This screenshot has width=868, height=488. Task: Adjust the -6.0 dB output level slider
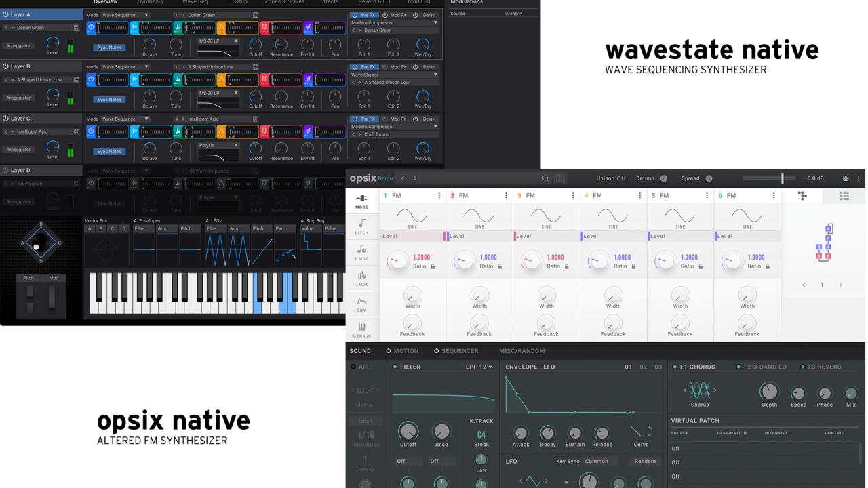coord(783,178)
